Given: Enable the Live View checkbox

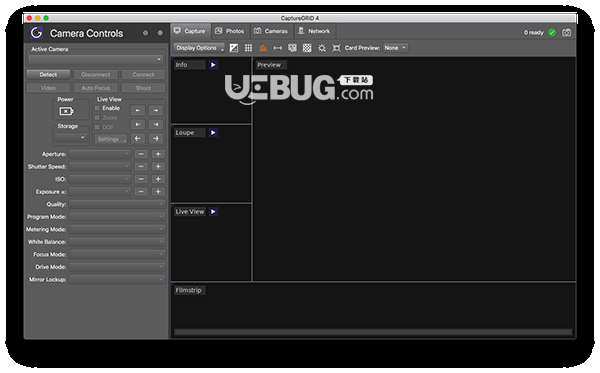Looking at the screenshot, I should pos(97,108).
